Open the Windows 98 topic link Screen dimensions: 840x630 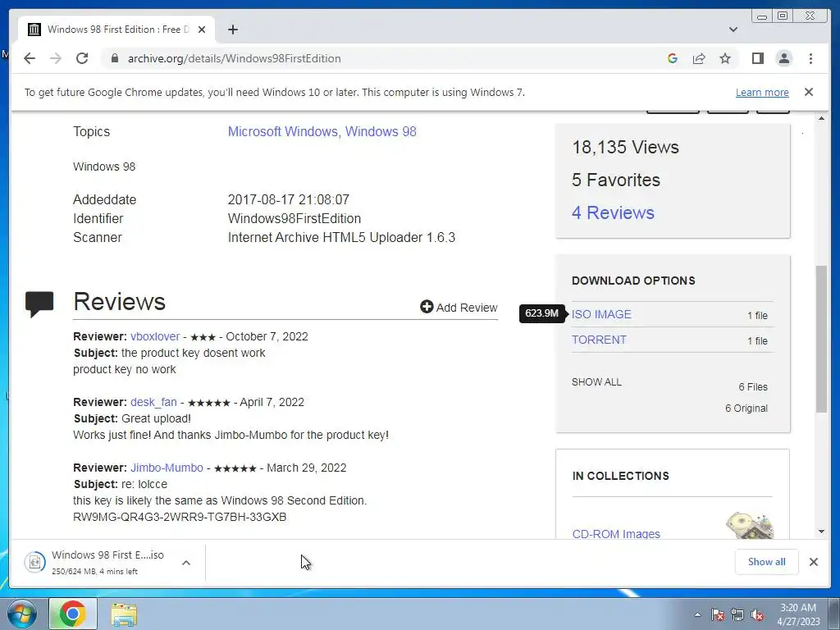tap(381, 132)
